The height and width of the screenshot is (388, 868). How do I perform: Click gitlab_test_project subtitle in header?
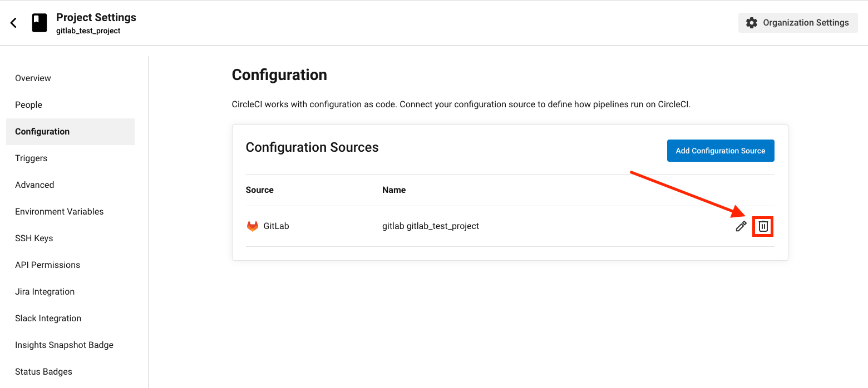click(88, 31)
